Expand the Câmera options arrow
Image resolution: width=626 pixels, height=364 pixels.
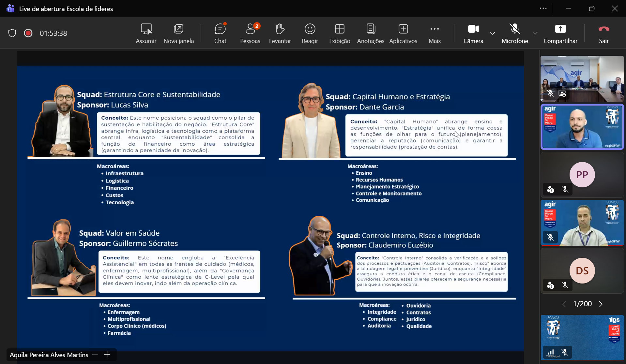[493, 33]
